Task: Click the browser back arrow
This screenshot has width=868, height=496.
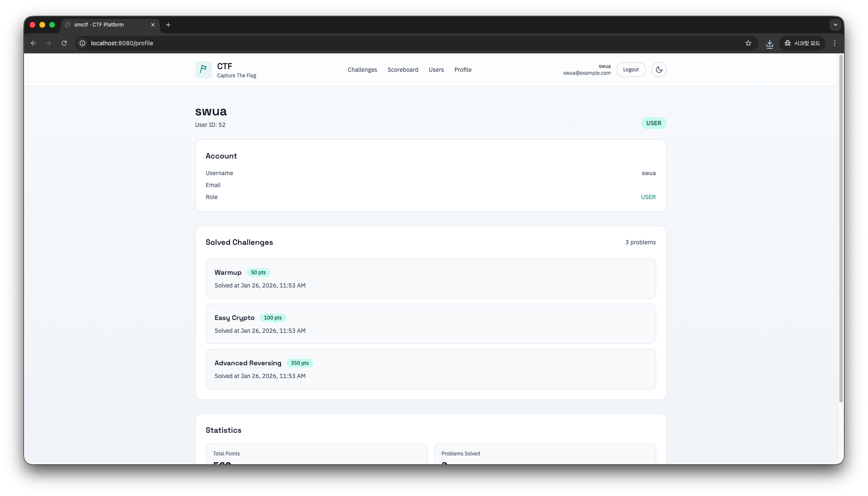Action: [x=33, y=43]
